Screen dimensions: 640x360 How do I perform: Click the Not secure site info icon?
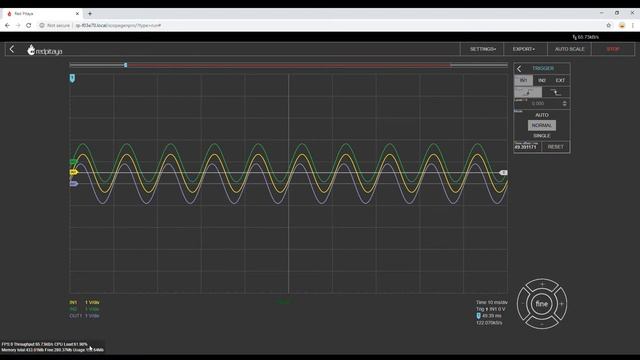pos(42,25)
